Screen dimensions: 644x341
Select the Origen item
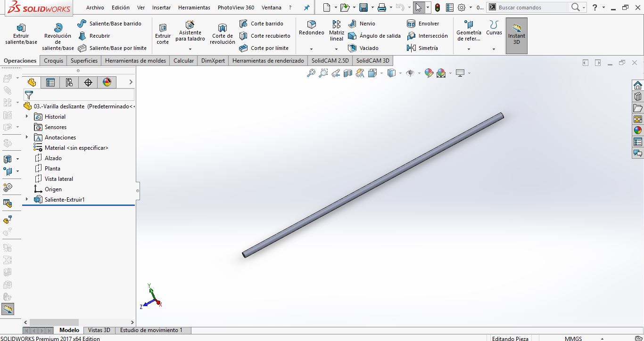point(48,189)
